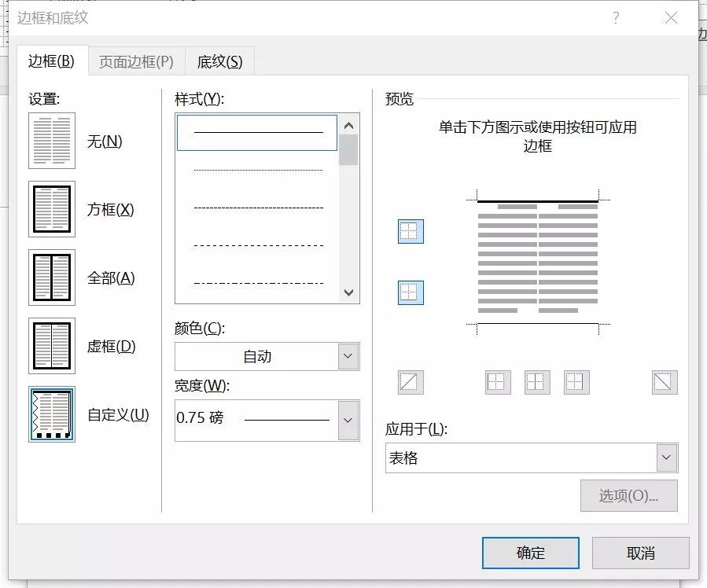
Task: Select the dotted line in 样式 list
Action: pos(256,168)
